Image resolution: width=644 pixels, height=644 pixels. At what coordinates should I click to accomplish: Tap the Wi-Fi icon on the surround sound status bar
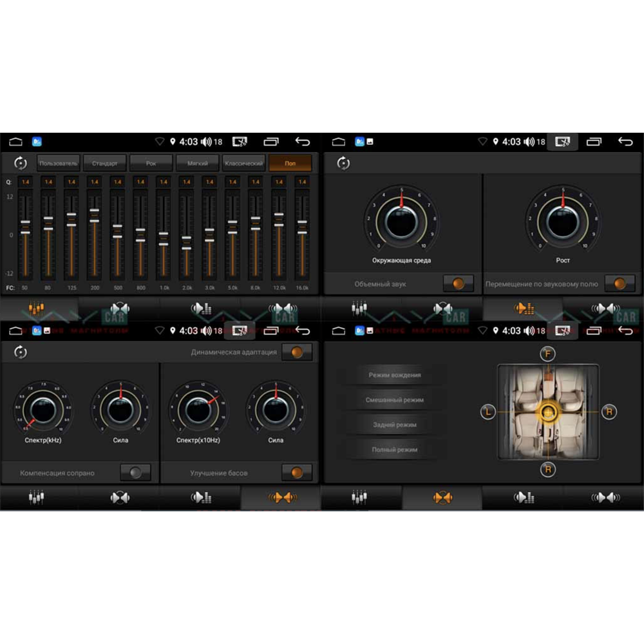[x=482, y=142]
